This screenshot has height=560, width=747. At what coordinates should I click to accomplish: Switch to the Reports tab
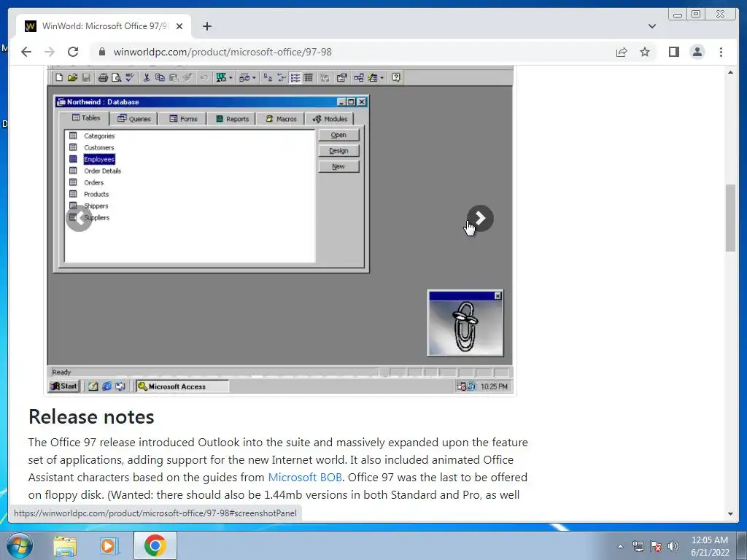point(232,119)
